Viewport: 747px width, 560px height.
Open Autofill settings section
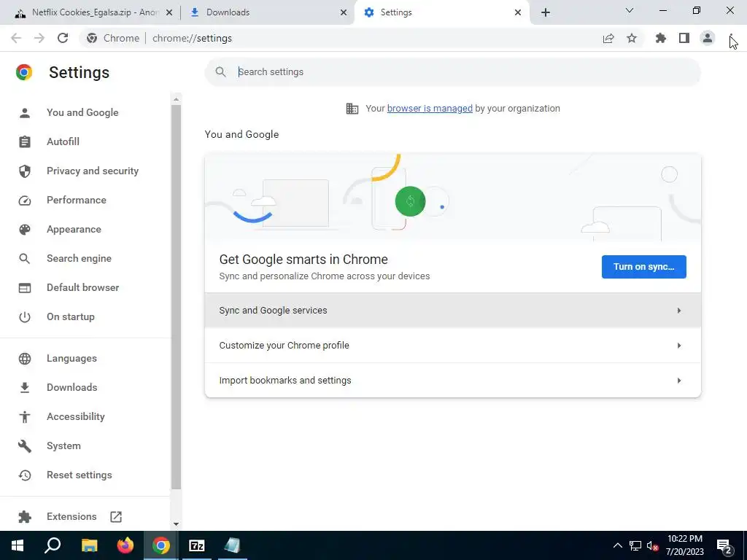[x=63, y=142]
